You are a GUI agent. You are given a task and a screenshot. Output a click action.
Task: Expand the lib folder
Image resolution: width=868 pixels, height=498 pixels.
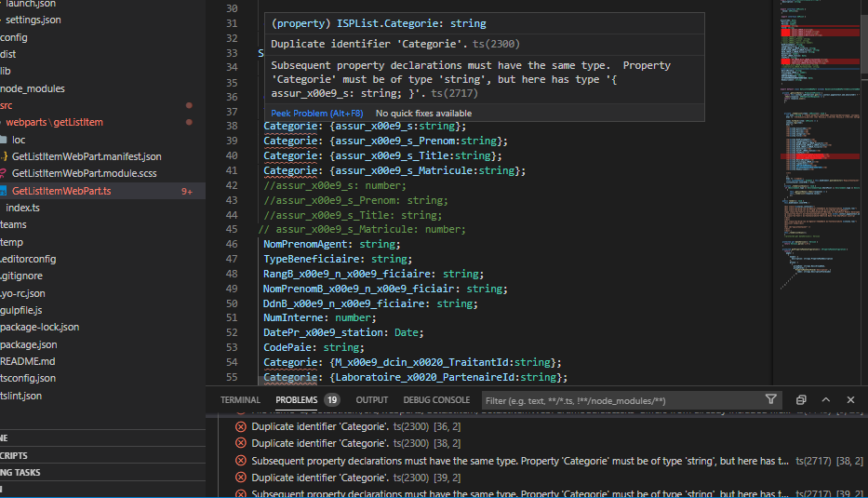(x=6, y=71)
